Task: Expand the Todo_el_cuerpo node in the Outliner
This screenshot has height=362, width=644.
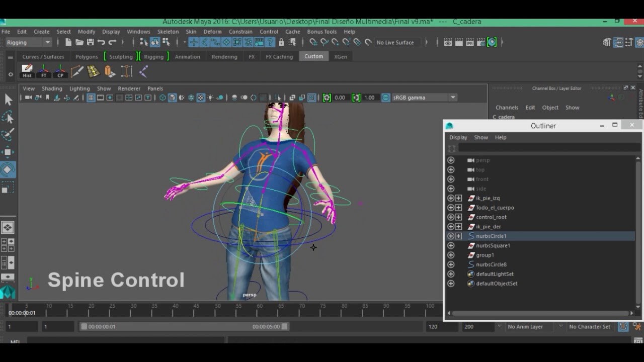Action: coord(458,207)
